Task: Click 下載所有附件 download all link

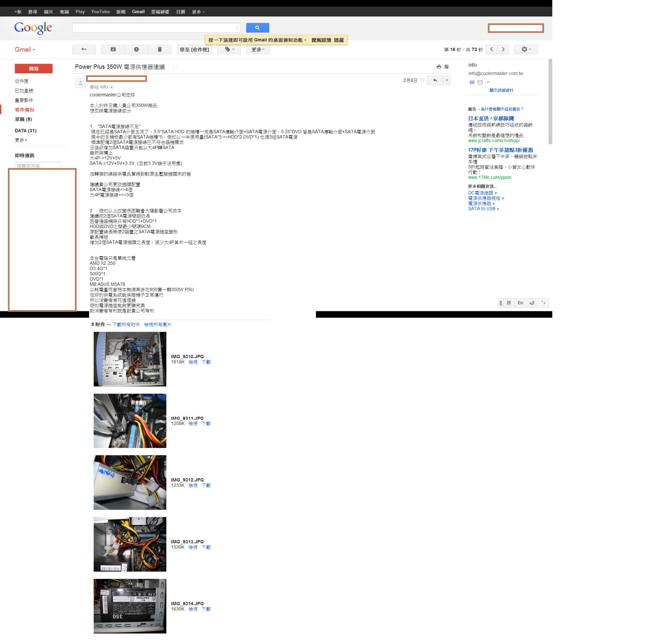Action: click(x=126, y=324)
